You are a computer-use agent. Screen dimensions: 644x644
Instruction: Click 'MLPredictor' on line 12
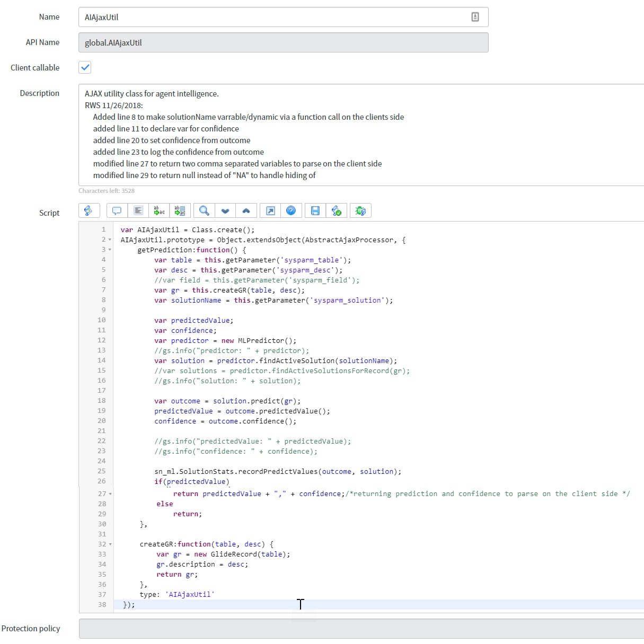(x=261, y=340)
